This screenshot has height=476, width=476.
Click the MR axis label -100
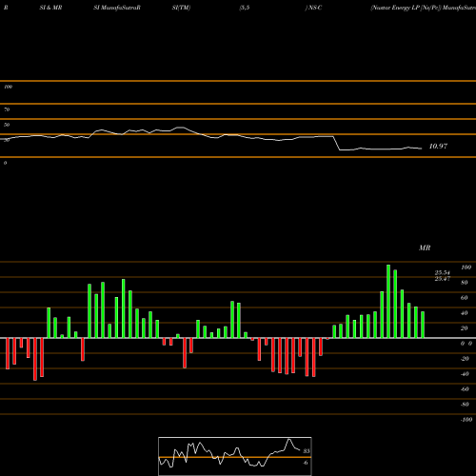point(466,420)
